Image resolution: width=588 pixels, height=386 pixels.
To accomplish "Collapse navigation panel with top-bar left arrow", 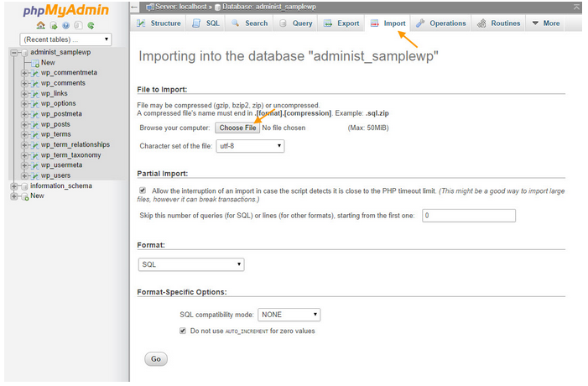I will click(x=134, y=7).
